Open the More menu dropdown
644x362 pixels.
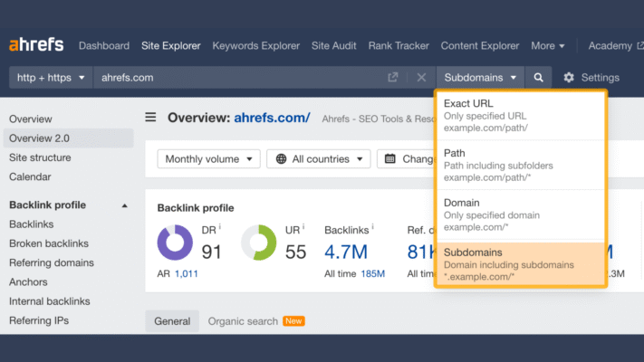[x=547, y=45]
